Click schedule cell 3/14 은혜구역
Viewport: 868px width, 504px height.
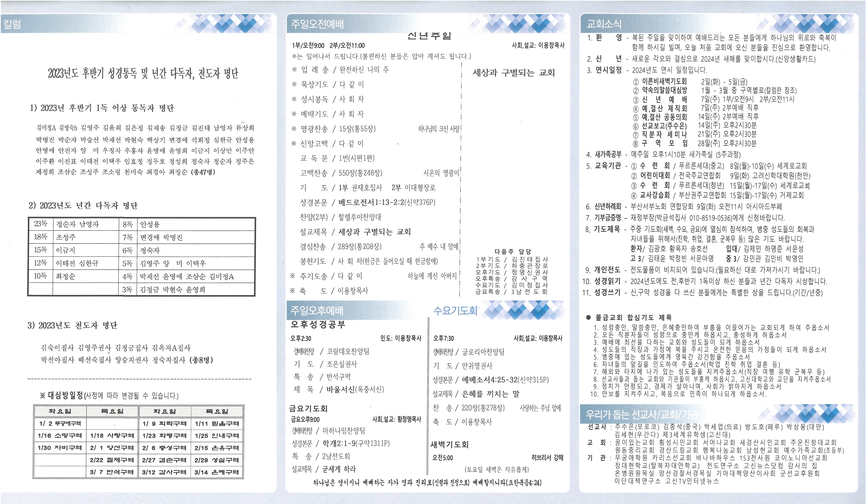217,472
